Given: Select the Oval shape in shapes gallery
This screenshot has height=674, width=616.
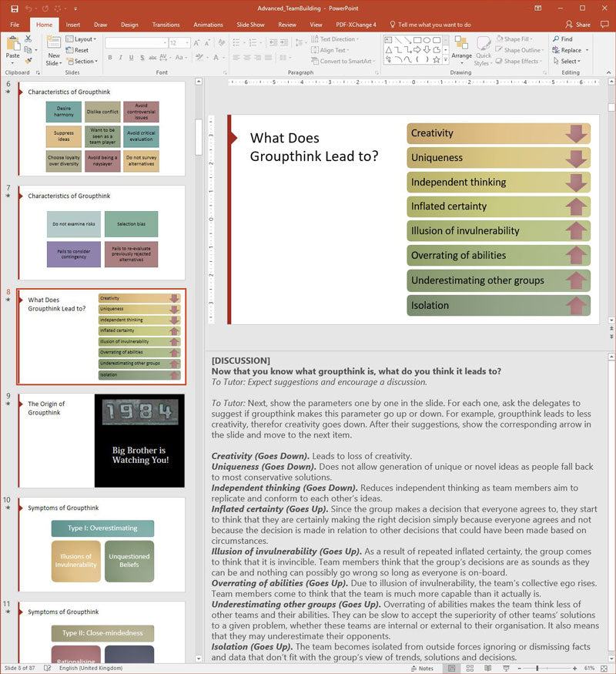Looking at the screenshot, I should [x=427, y=40].
